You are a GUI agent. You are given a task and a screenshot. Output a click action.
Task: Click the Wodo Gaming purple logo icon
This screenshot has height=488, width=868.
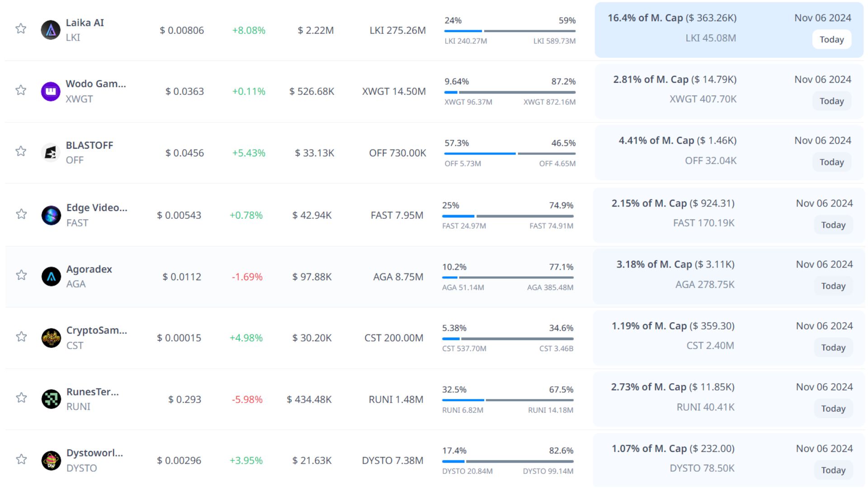[x=51, y=91]
